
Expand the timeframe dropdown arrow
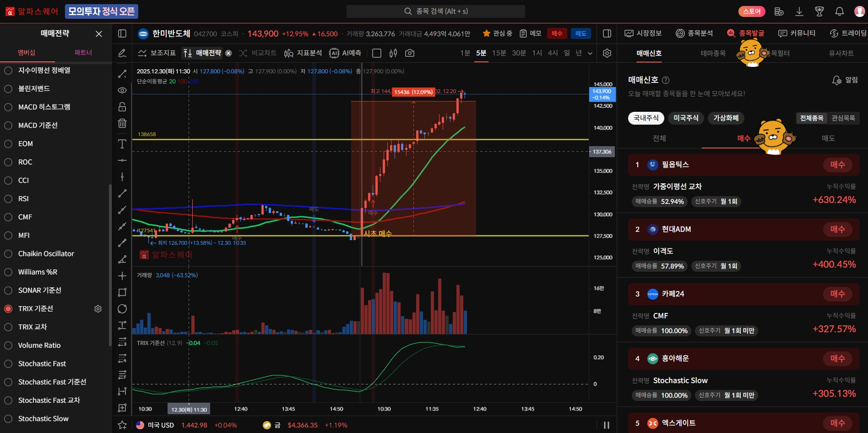coord(590,53)
